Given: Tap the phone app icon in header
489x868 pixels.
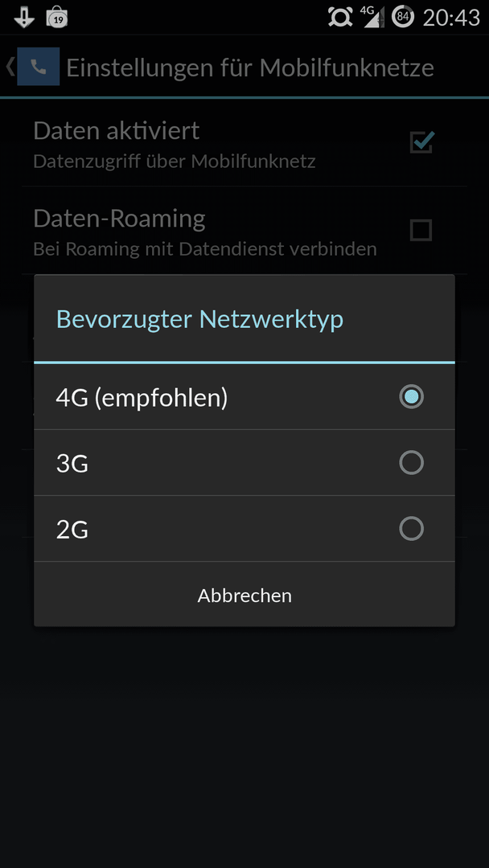Looking at the screenshot, I should tap(39, 67).
